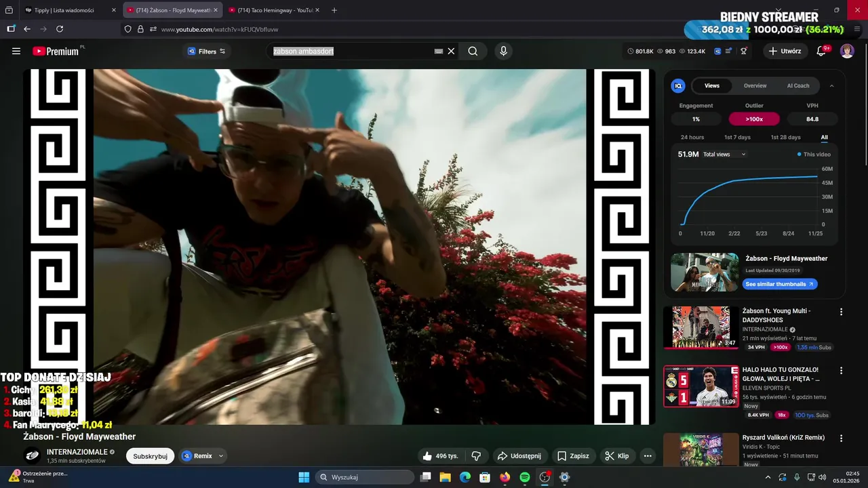Viewport: 868px width, 488px height.
Task: Select the 1st 7 days range
Action: (737, 138)
